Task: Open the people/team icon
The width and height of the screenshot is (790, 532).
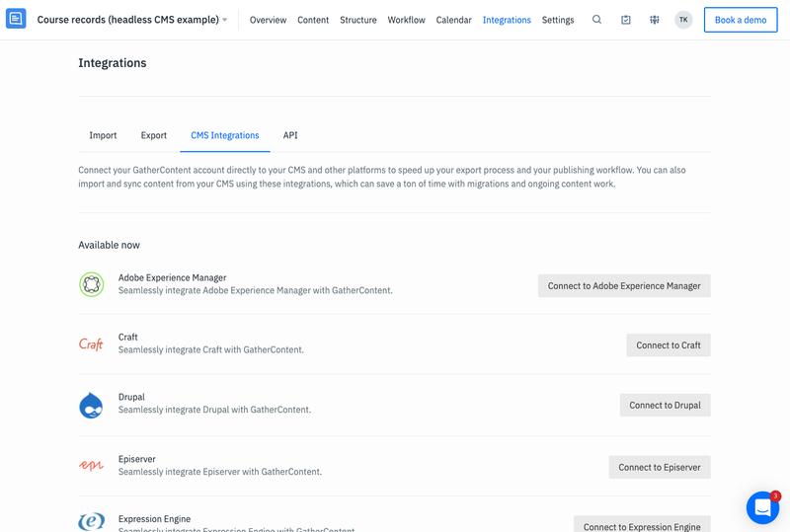Action: 655,20
